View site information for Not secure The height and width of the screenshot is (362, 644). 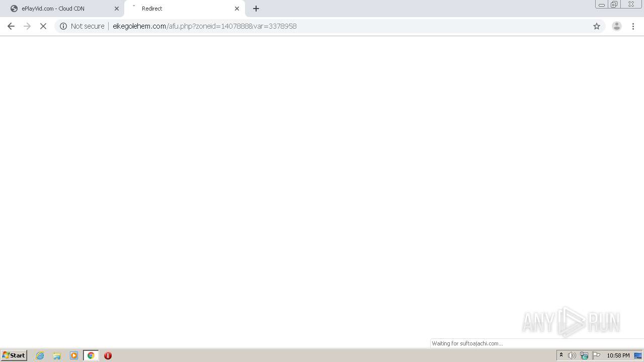pos(63,26)
